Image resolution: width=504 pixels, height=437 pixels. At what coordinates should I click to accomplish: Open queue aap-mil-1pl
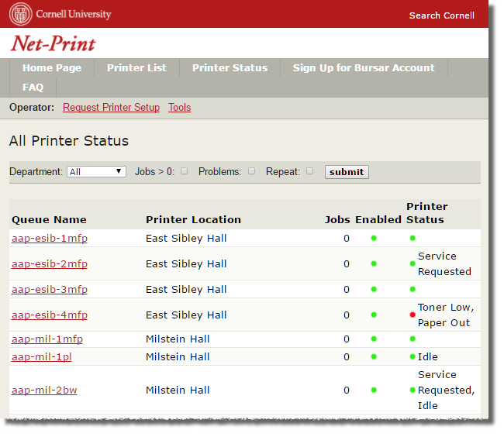42,357
